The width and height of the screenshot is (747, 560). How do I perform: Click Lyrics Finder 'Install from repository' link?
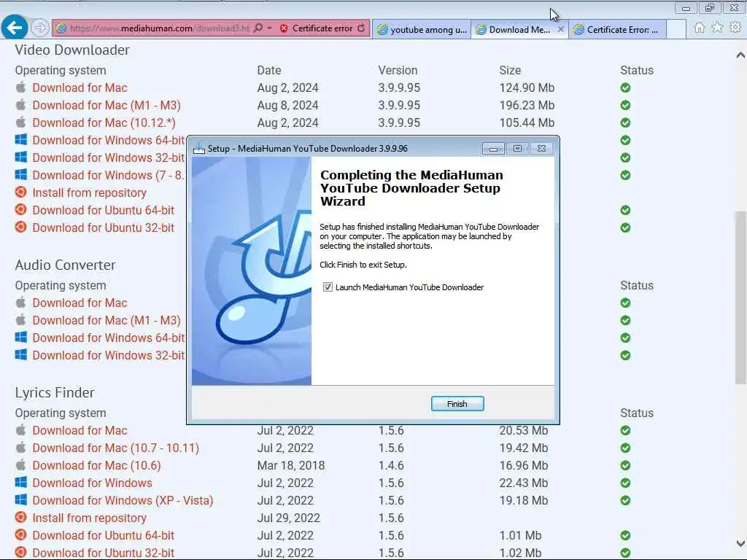coord(89,518)
